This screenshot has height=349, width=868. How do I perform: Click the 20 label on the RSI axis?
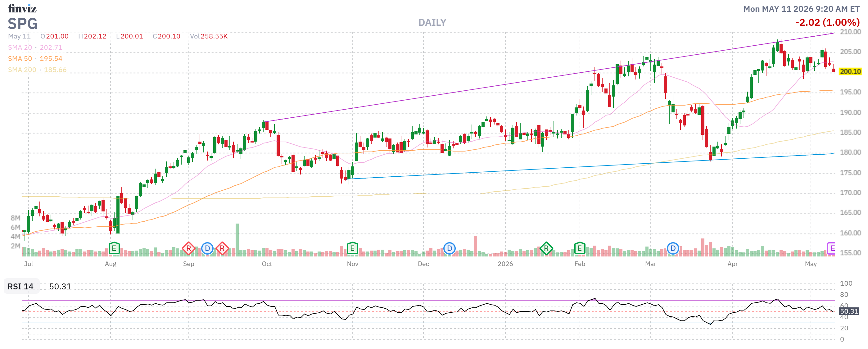click(844, 328)
